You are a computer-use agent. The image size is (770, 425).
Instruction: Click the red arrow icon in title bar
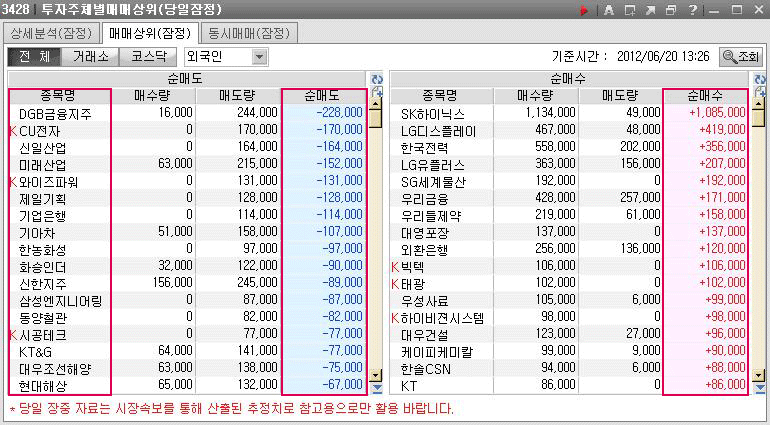584,10
